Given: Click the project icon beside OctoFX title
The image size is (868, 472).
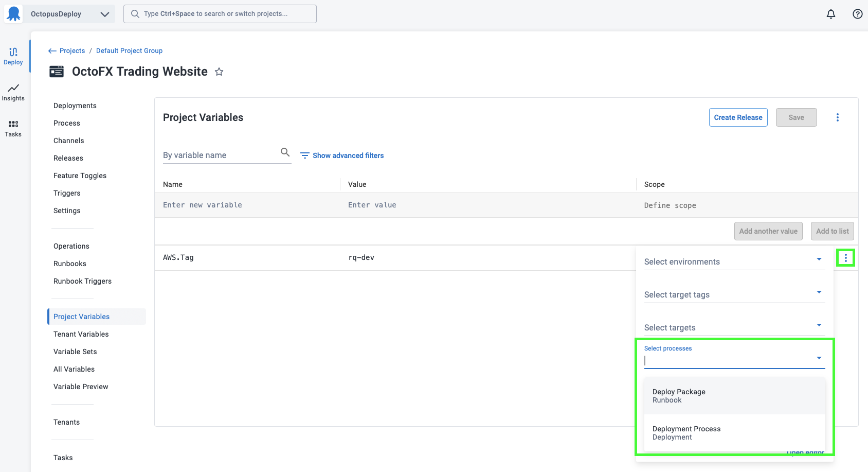Looking at the screenshot, I should pos(57,72).
